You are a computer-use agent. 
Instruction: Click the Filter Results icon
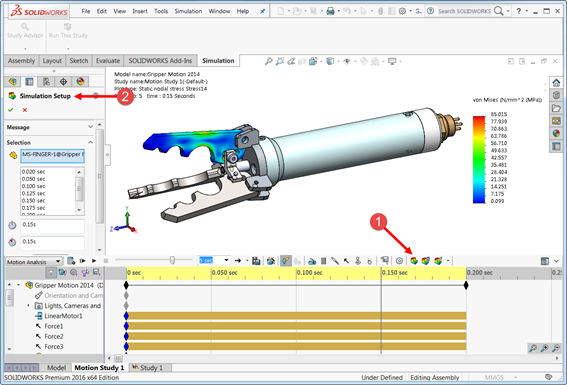97,272
